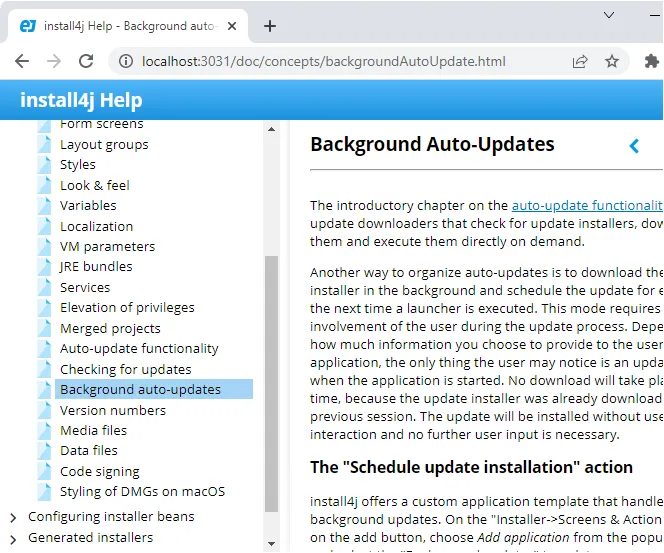Viewport: 664px width, 553px height.
Task: Open the Variables topic
Action: 88,205
